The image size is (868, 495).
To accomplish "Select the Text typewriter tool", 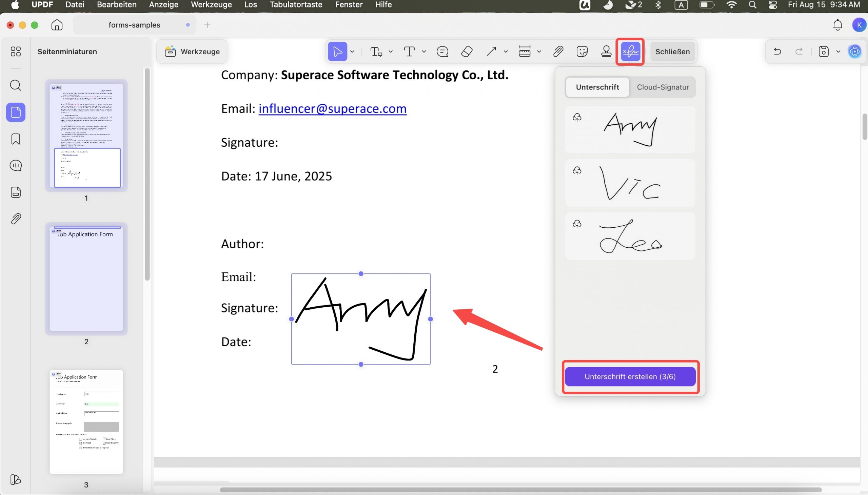I will click(409, 52).
